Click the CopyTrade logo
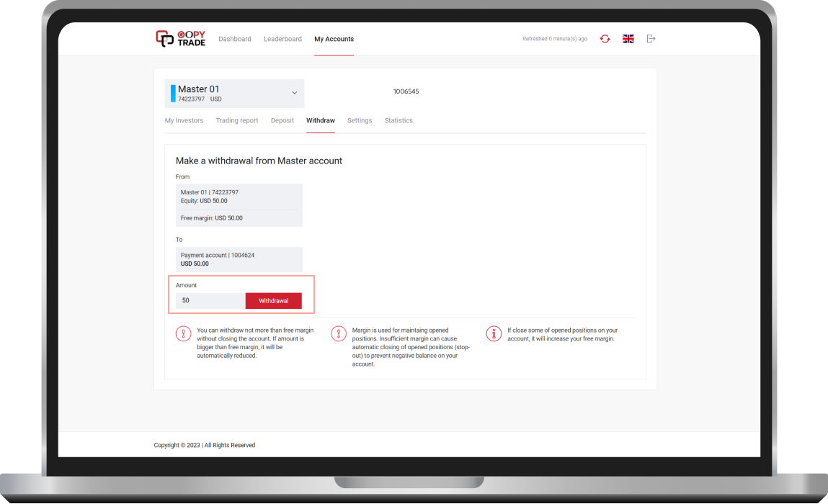 coord(179,37)
